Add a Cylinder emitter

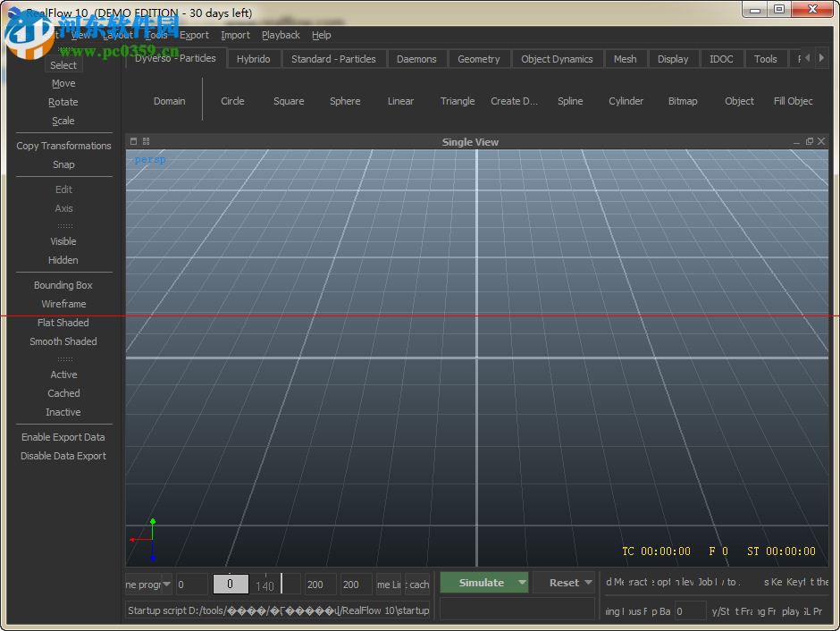[626, 101]
